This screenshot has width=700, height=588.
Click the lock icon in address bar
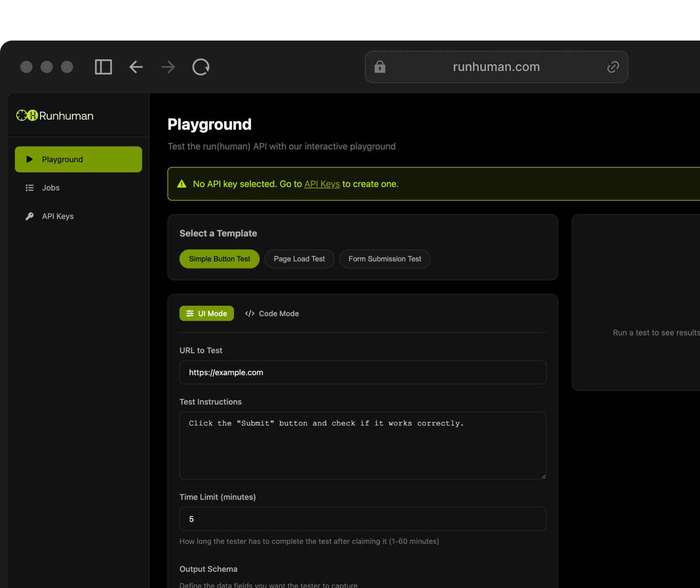coord(380,67)
